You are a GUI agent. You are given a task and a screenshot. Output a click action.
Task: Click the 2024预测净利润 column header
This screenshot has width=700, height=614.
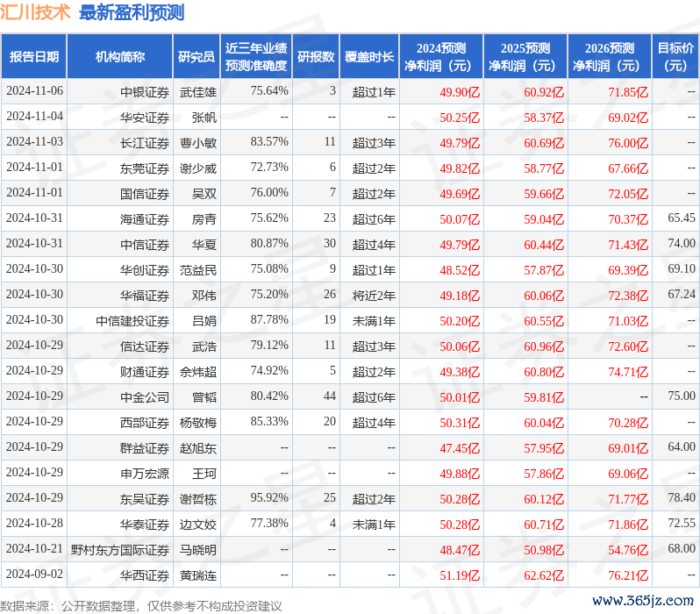click(441, 57)
